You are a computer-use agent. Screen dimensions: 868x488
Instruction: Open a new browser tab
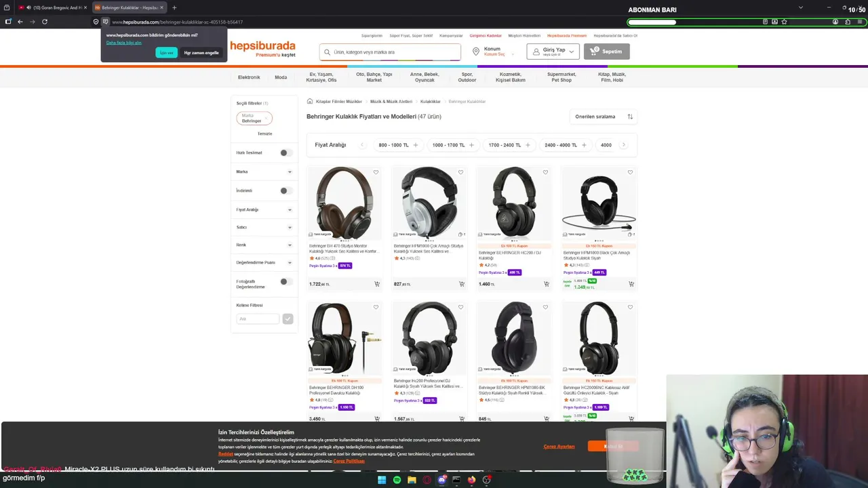click(x=174, y=7)
